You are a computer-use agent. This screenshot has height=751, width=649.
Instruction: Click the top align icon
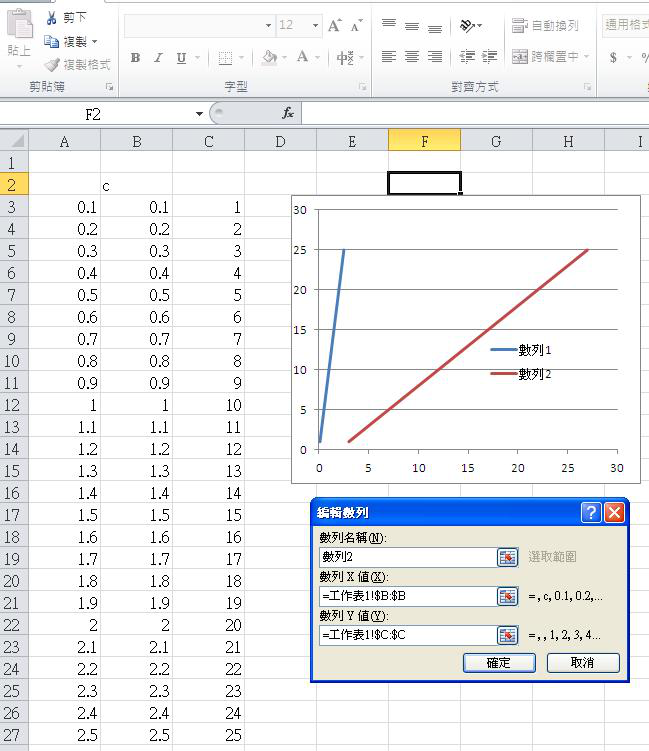(x=389, y=25)
